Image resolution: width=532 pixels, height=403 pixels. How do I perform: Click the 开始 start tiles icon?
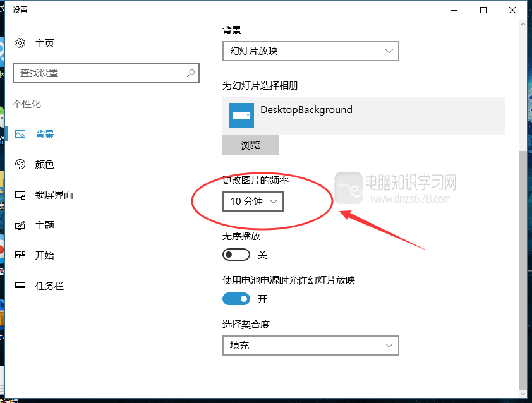[x=20, y=255]
